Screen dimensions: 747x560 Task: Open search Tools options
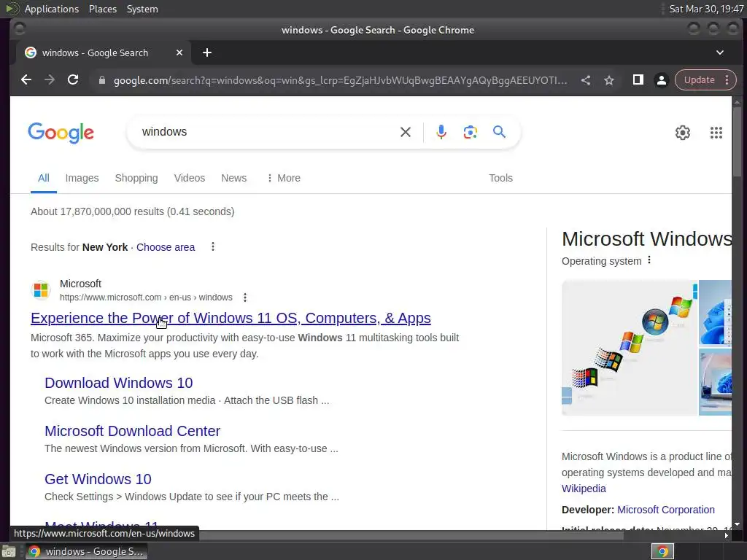[x=500, y=178]
